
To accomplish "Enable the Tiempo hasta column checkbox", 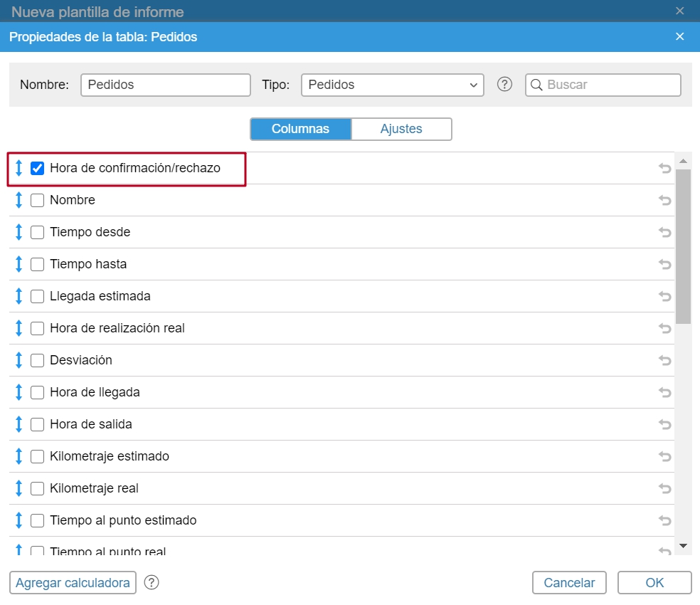I will [x=38, y=264].
